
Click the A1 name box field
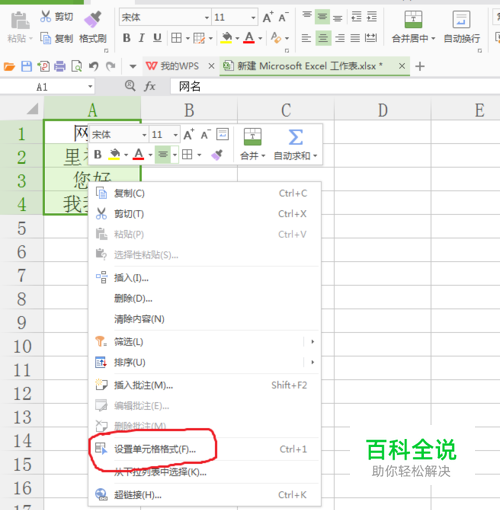42,87
